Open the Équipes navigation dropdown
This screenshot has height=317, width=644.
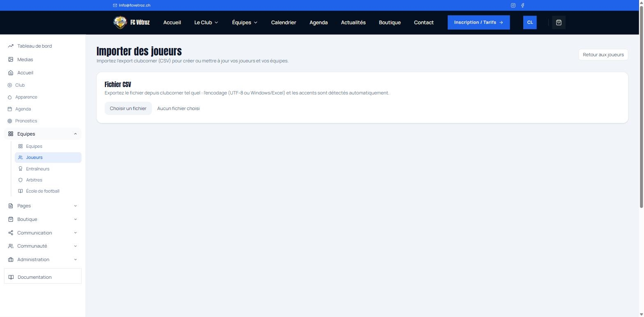point(245,23)
